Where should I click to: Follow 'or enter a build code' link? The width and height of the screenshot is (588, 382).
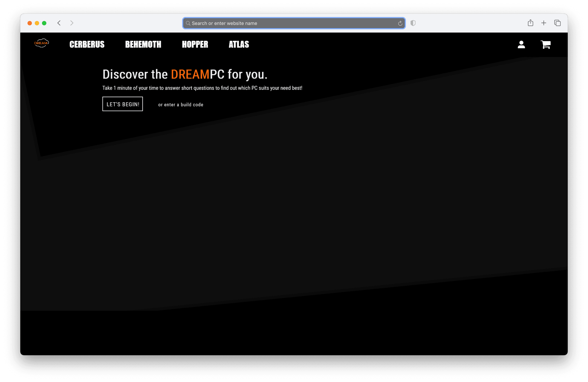click(181, 105)
